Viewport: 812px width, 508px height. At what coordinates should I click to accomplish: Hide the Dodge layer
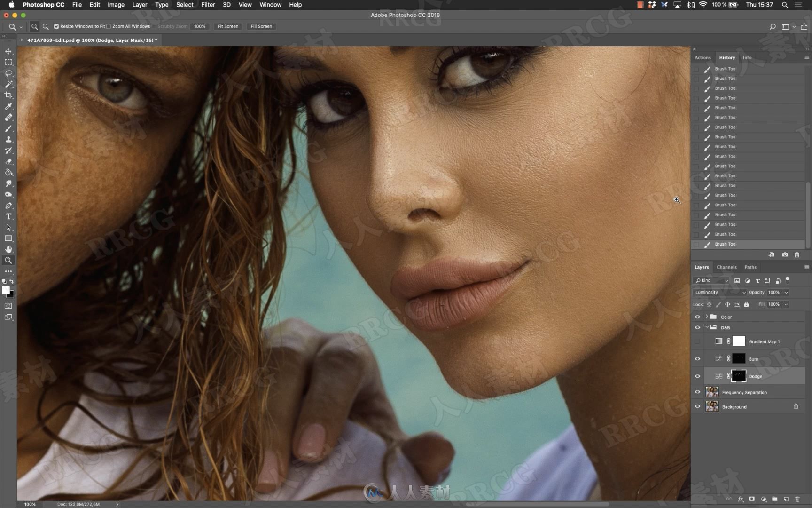[697, 376]
